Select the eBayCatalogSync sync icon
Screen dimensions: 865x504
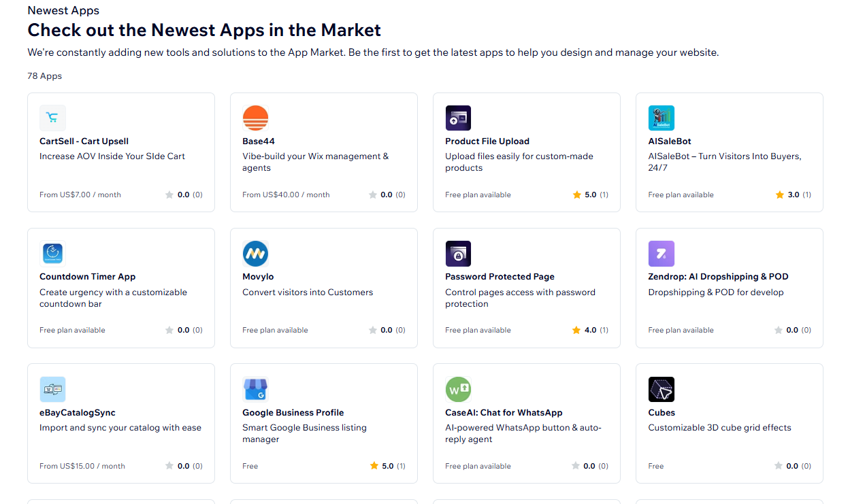coord(52,389)
